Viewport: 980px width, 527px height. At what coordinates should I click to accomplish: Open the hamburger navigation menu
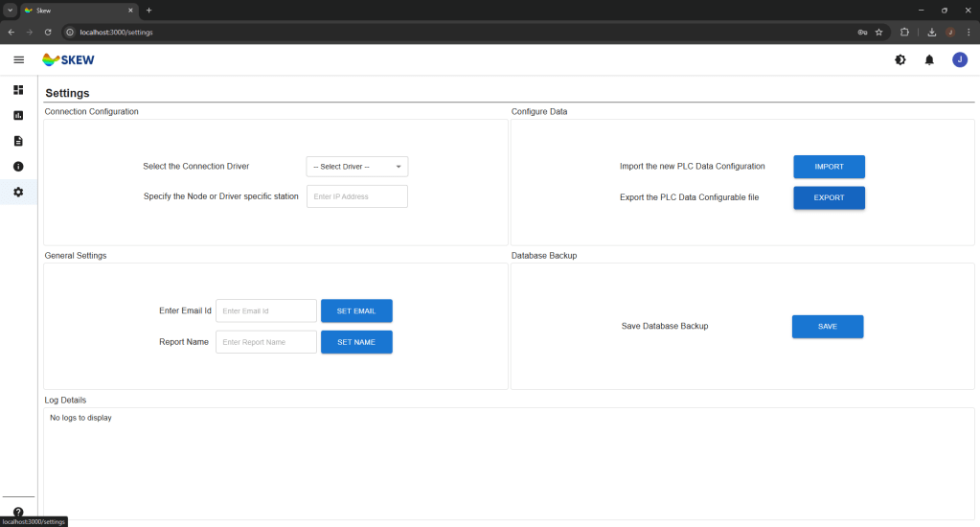click(18, 59)
